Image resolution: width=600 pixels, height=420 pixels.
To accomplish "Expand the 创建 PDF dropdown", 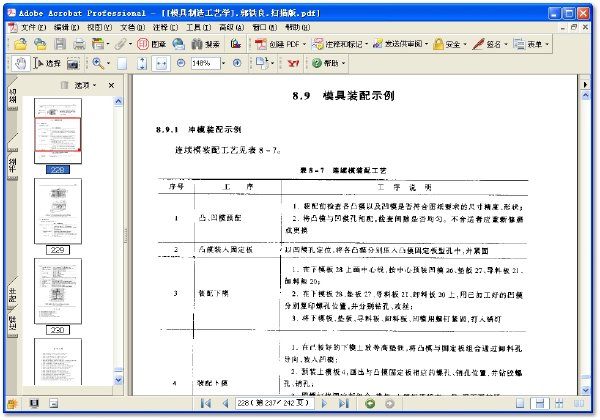I will coord(305,44).
